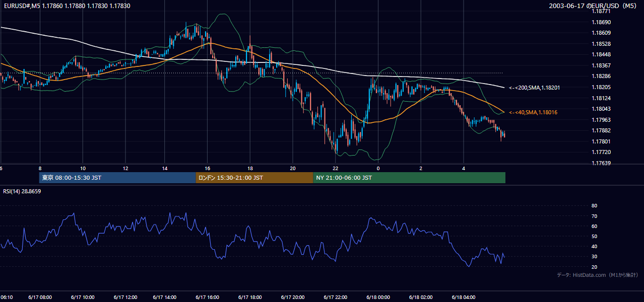Click RSI scale value 20
The width and height of the screenshot is (644, 302).
(594, 267)
